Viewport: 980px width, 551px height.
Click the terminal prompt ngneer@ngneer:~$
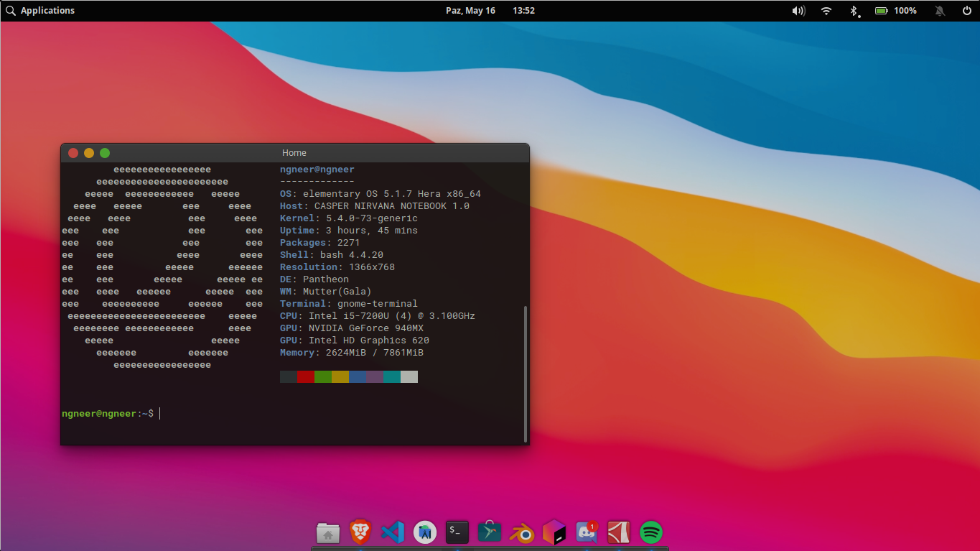pos(108,414)
